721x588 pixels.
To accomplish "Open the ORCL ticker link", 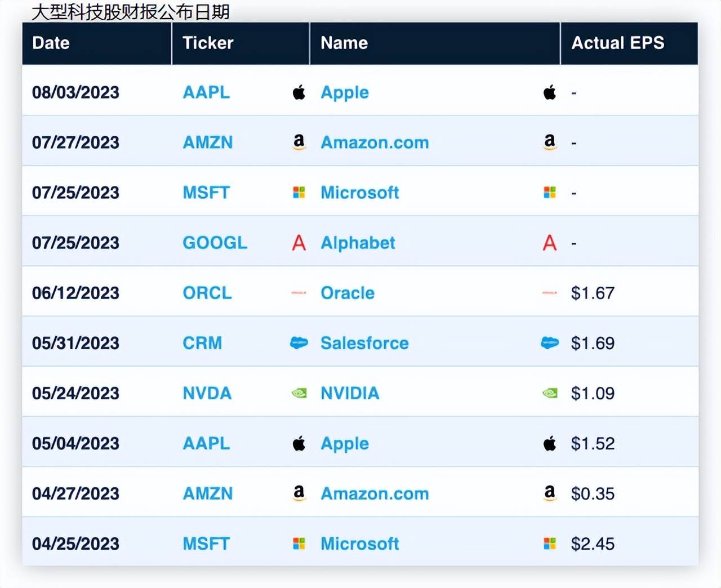I will 207,293.
